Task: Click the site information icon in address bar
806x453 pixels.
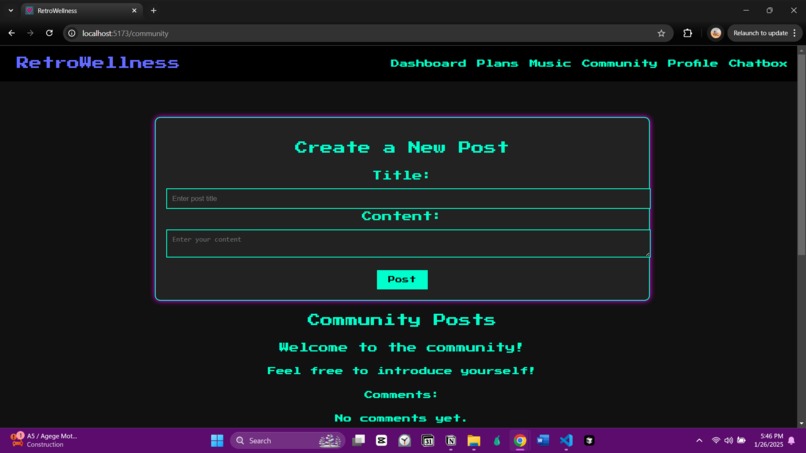Action: click(72, 33)
